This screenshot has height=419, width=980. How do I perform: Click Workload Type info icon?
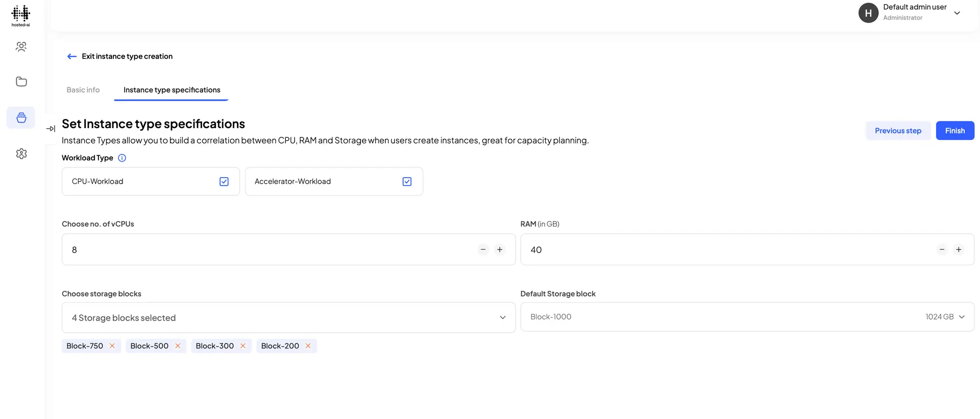coord(122,158)
